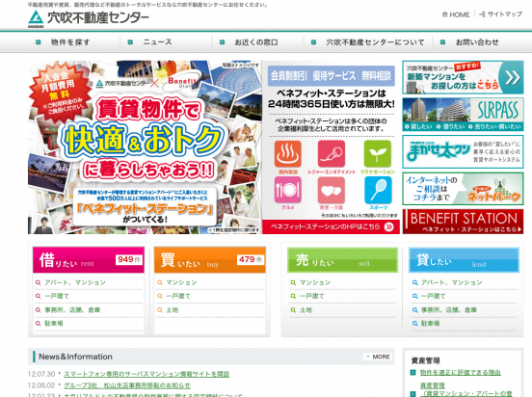Viewport: 532px width, 397px height.
Task: Click the plate and cutlery グルメ icon
Action: (288, 191)
